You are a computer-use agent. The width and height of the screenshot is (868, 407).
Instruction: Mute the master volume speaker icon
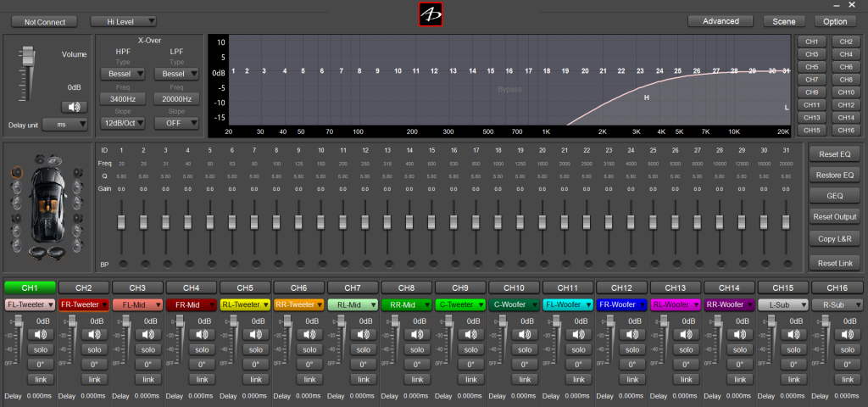click(74, 107)
